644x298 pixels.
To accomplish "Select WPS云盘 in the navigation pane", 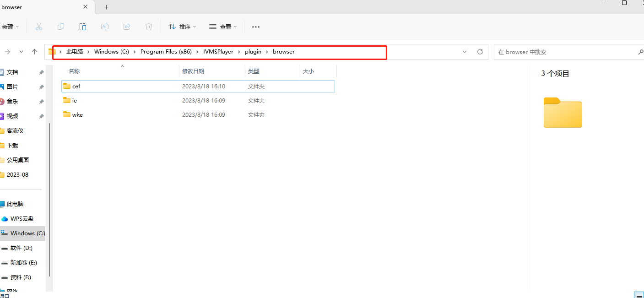I will (22, 219).
